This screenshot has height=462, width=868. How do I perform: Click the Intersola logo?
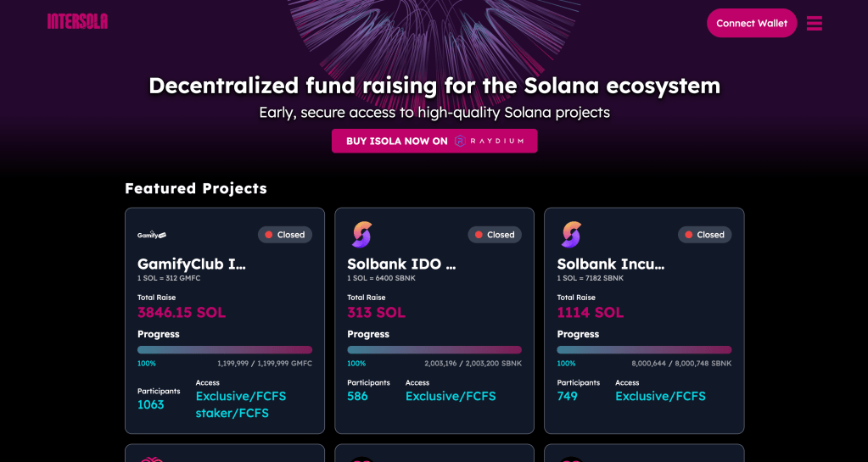77,21
